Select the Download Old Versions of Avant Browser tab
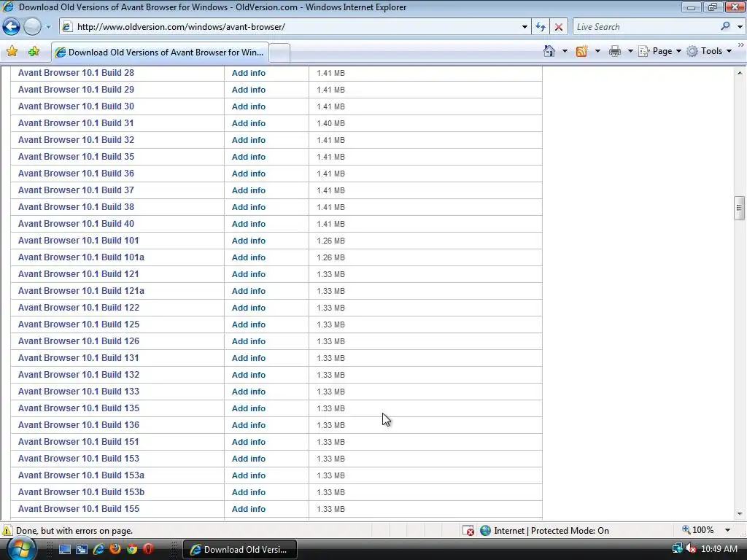The image size is (747, 560). pyautogui.click(x=160, y=52)
